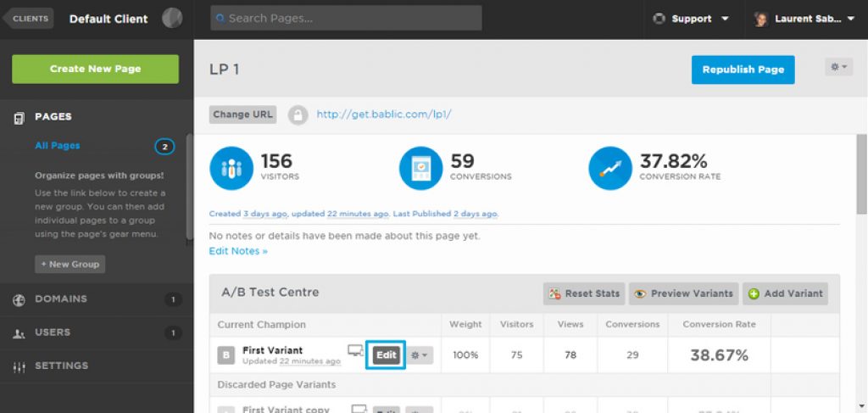Open Settings in the sidebar
868x413 pixels.
point(61,366)
